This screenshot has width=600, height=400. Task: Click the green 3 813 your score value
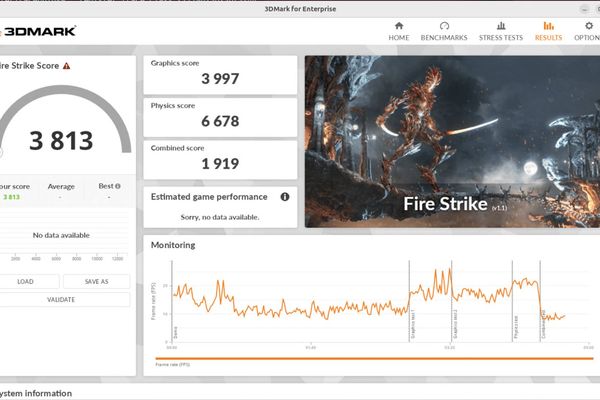pyautogui.click(x=11, y=197)
